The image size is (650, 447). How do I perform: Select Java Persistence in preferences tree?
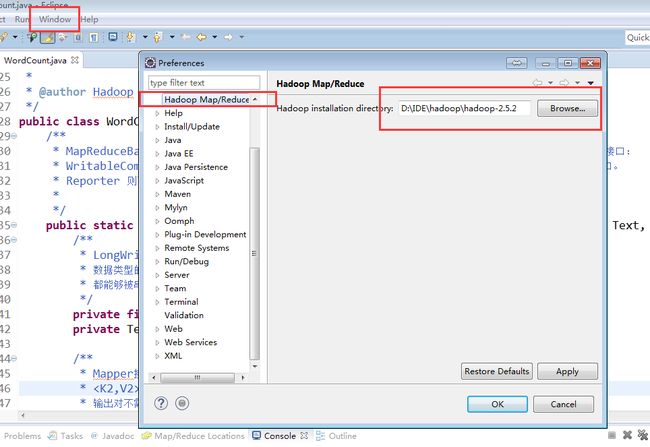click(x=196, y=167)
